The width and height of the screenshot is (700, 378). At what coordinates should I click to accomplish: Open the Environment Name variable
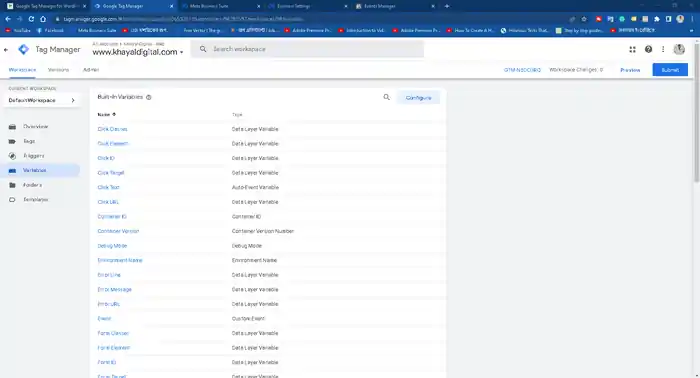coord(120,261)
